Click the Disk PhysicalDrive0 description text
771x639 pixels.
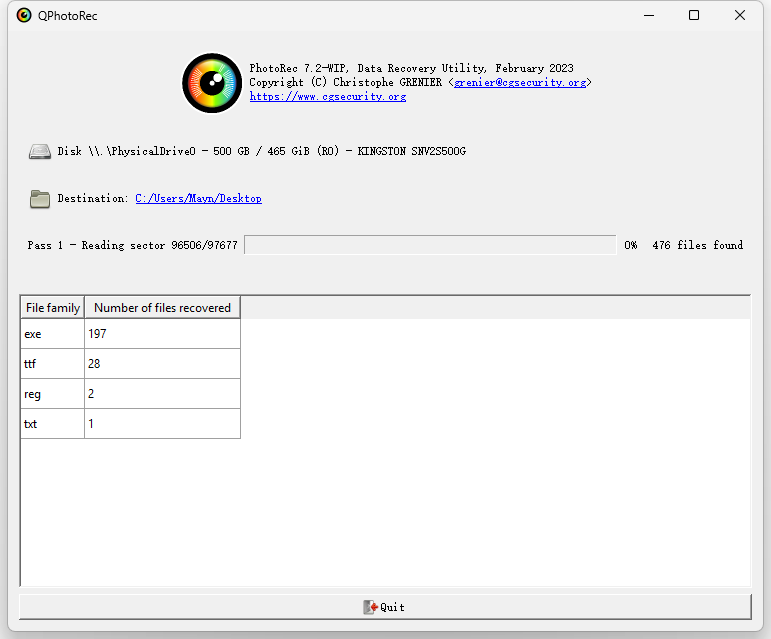click(x=262, y=151)
